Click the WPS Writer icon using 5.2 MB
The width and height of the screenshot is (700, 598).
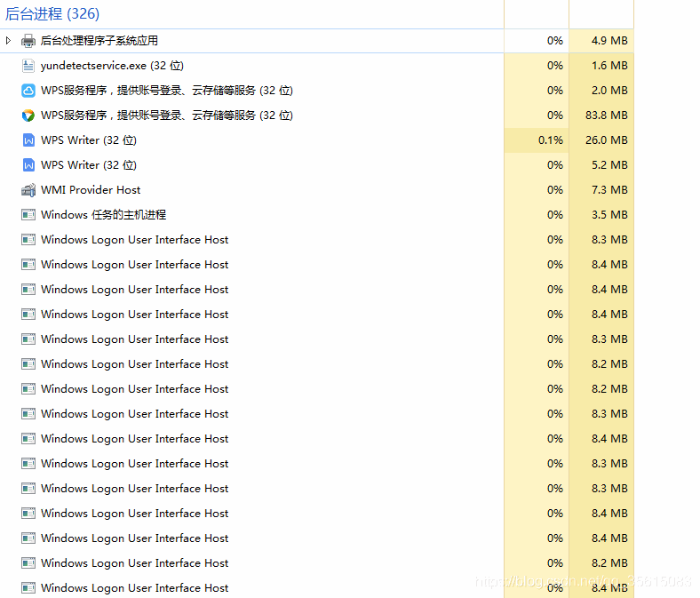point(28,165)
